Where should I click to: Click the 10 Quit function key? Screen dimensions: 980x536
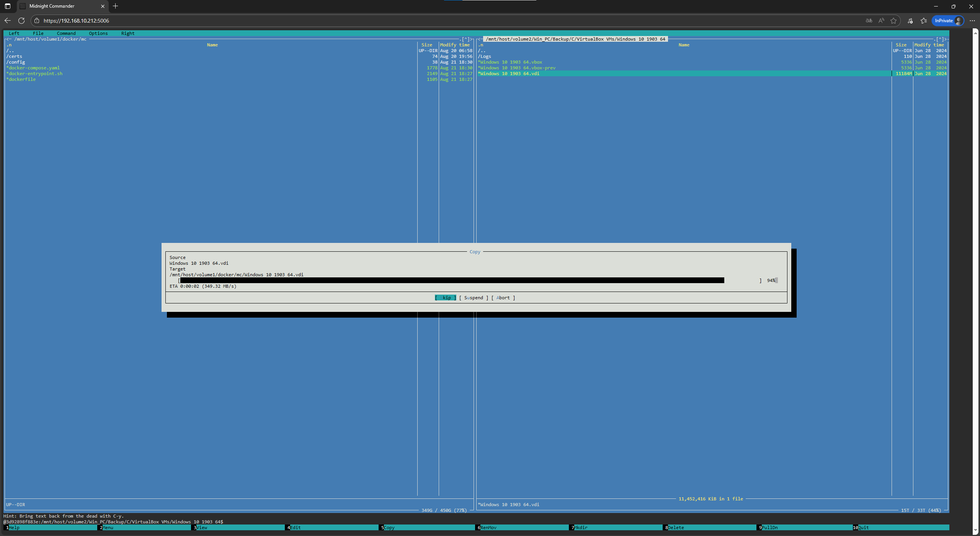(863, 528)
